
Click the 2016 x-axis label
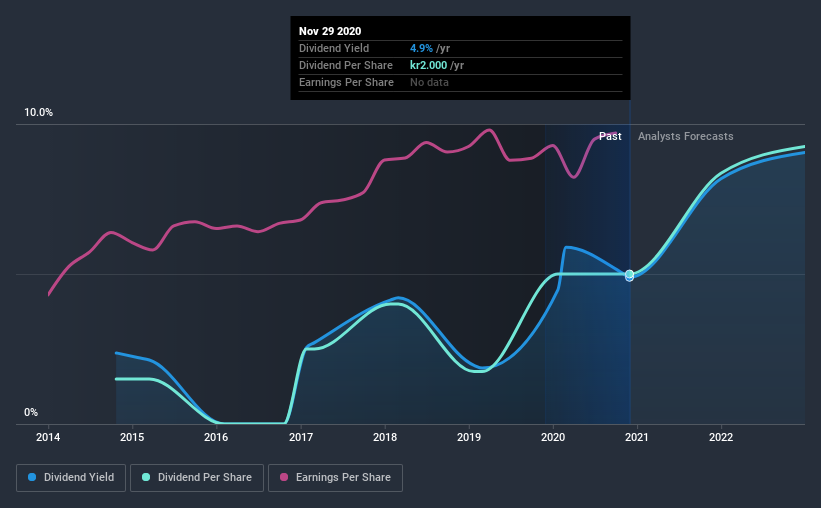point(216,437)
